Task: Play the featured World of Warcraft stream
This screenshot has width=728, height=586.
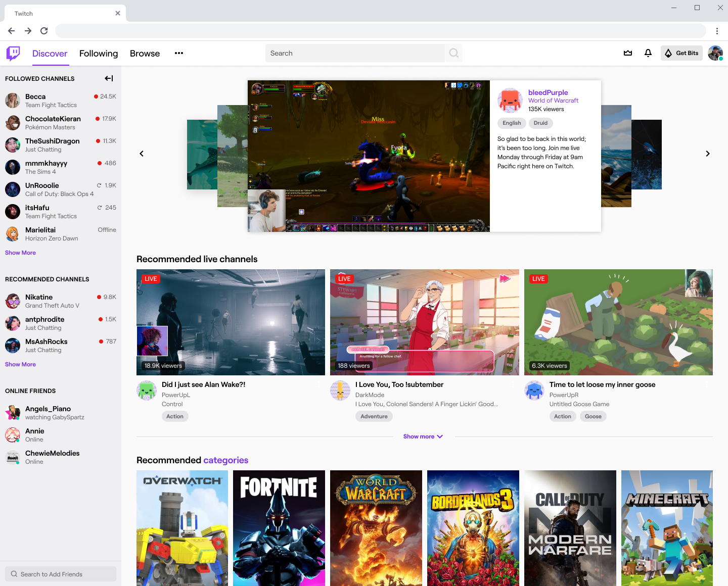Action: coord(369,156)
